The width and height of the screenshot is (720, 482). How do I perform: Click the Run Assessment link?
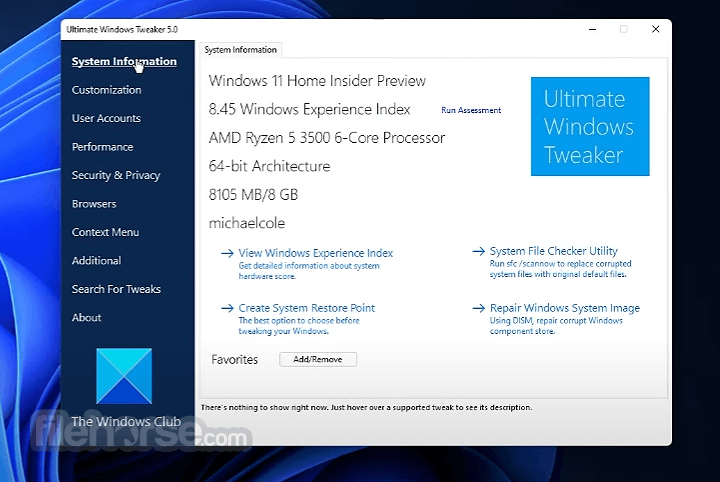point(471,110)
